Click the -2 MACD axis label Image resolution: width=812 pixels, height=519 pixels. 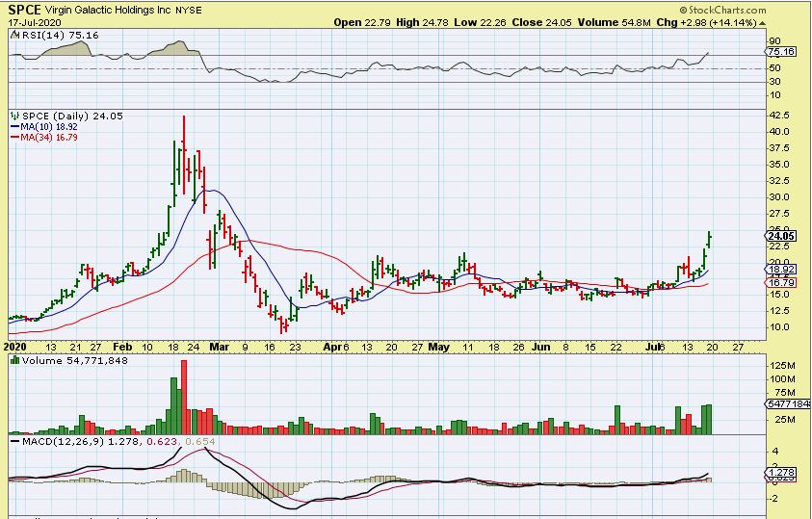(775, 499)
